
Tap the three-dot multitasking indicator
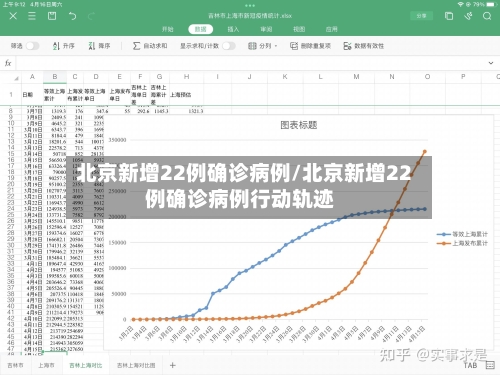[x=250, y=5]
